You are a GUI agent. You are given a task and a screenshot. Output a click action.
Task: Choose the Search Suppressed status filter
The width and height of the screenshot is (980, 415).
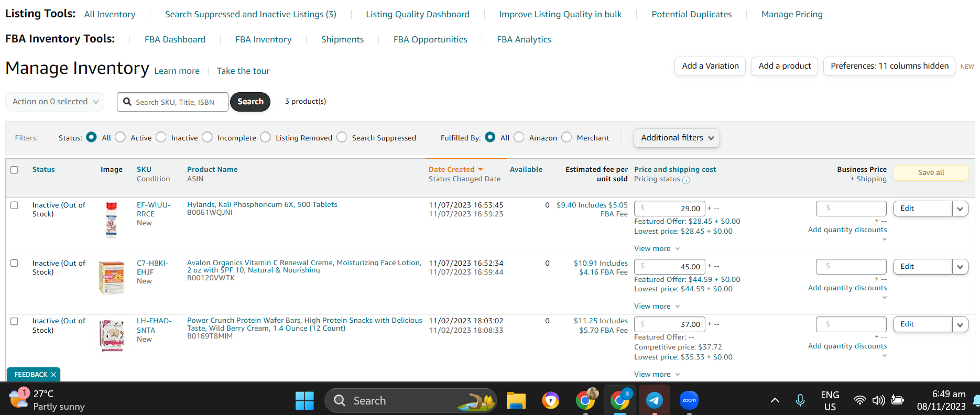(342, 137)
